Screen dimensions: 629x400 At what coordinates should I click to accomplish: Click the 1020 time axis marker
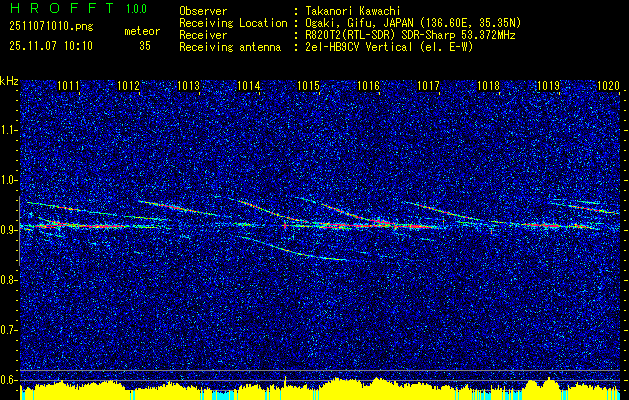(609, 85)
